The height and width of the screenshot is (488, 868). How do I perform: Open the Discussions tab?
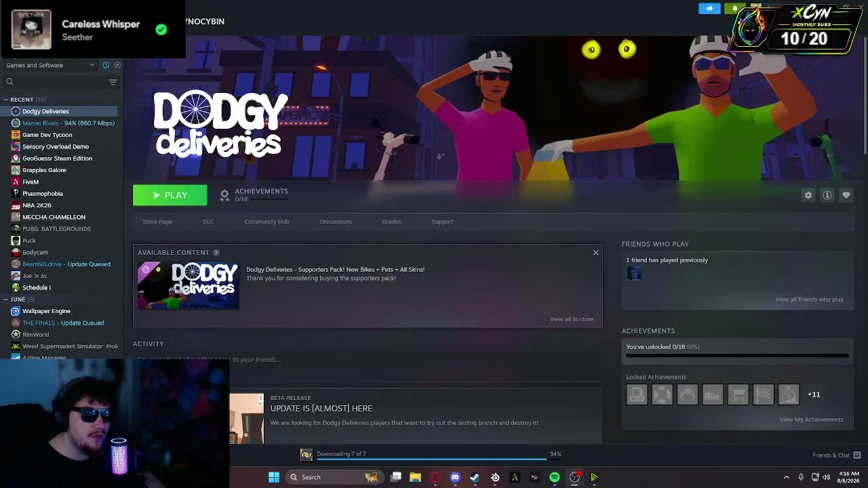(336, 222)
